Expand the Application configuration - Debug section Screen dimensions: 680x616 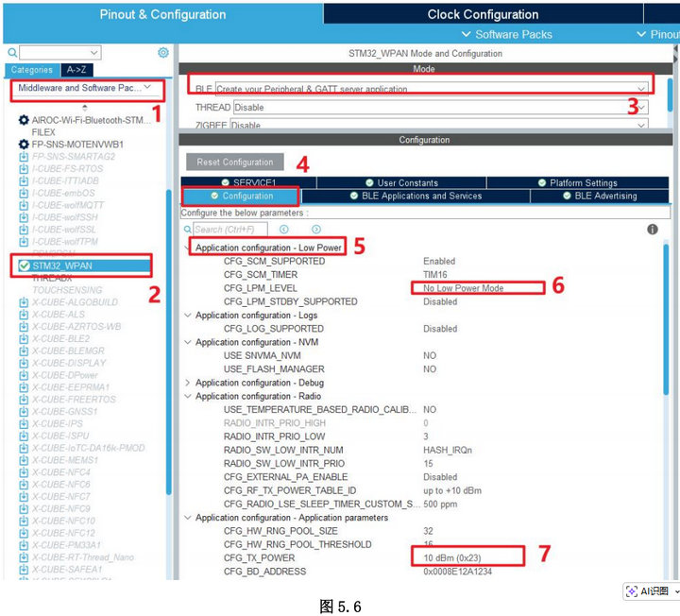pos(187,383)
